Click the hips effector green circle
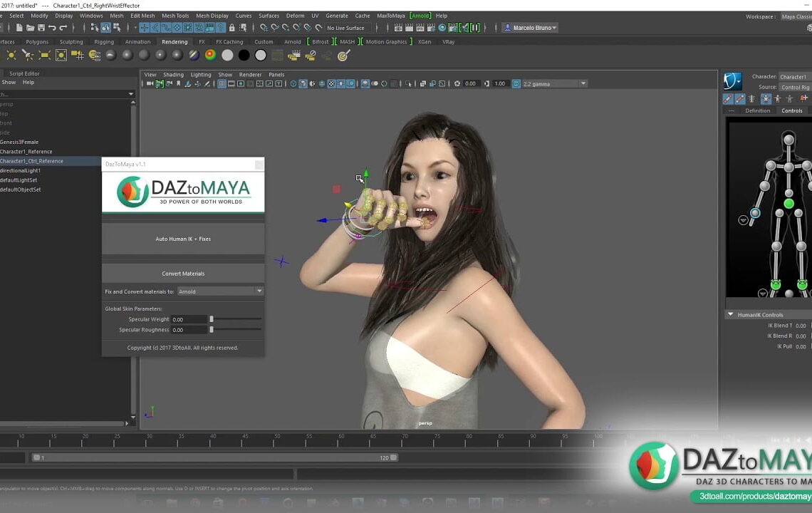 click(788, 204)
